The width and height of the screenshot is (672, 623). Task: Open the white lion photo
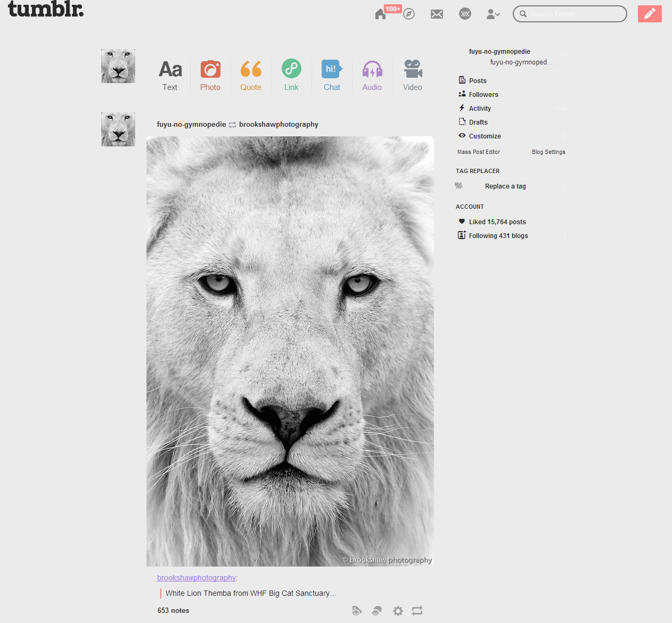pyautogui.click(x=290, y=351)
